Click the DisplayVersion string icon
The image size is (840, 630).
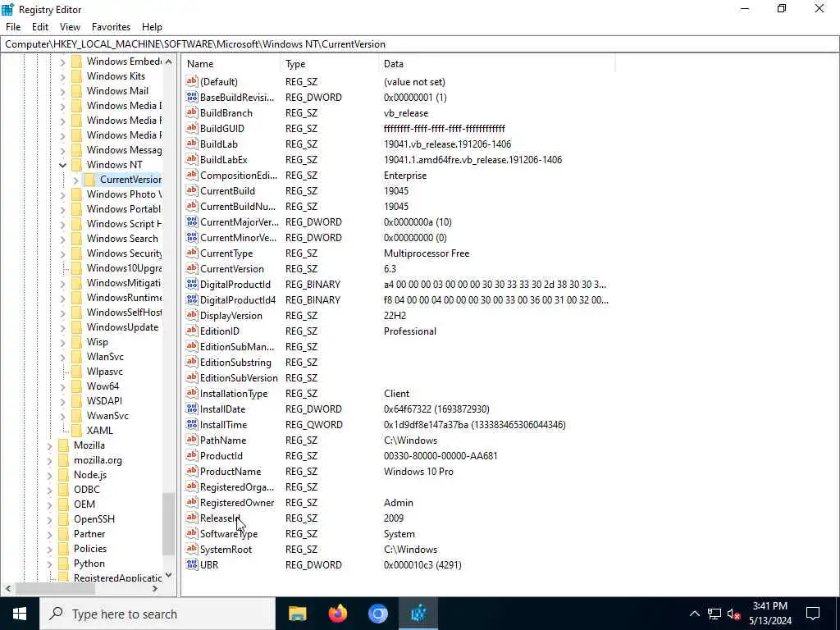pyautogui.click(x=192, y=315)
